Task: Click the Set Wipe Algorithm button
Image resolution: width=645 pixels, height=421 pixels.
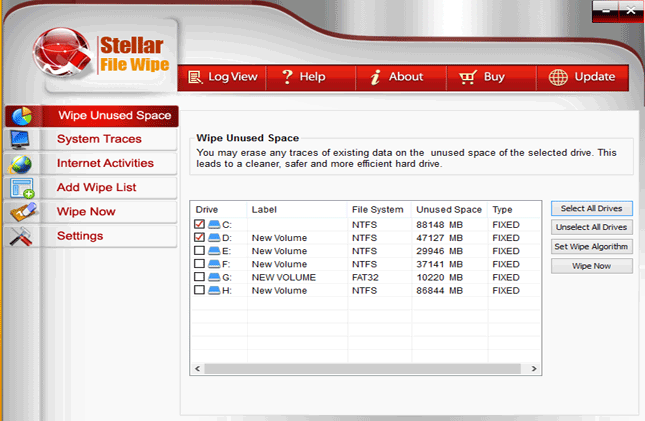Action: coord(592,247)
